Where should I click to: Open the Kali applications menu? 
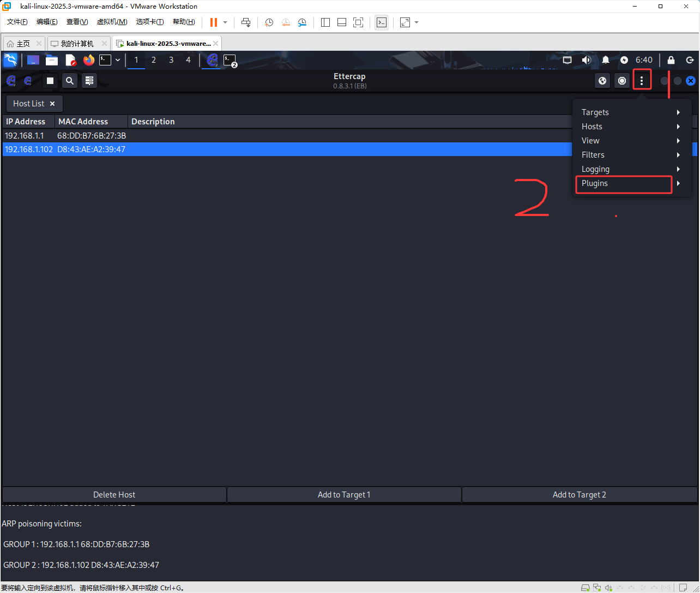tap(10, 60)
